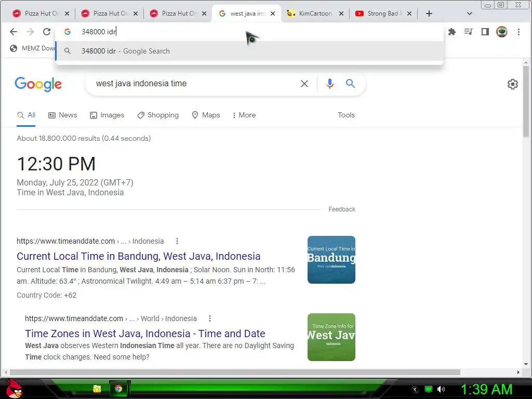Click the blue magnifier search button
532x399 pixels.
(x=351, y=84)
